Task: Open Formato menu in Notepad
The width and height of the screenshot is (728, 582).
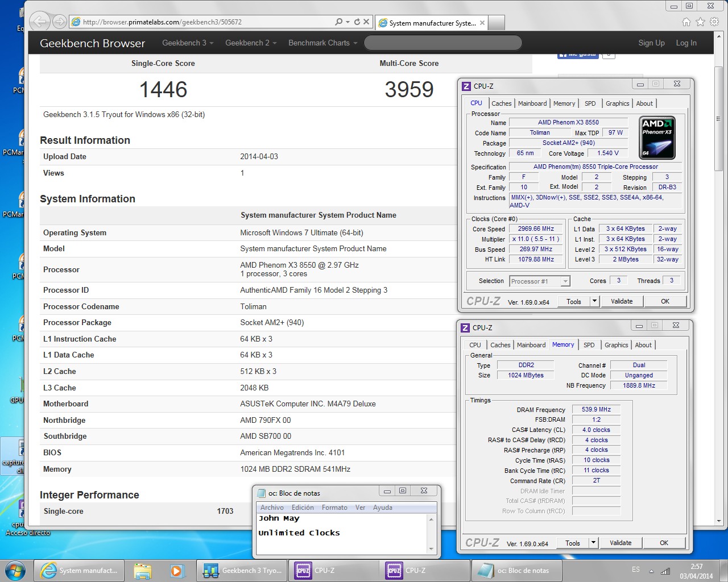Action: click(334, 508)
